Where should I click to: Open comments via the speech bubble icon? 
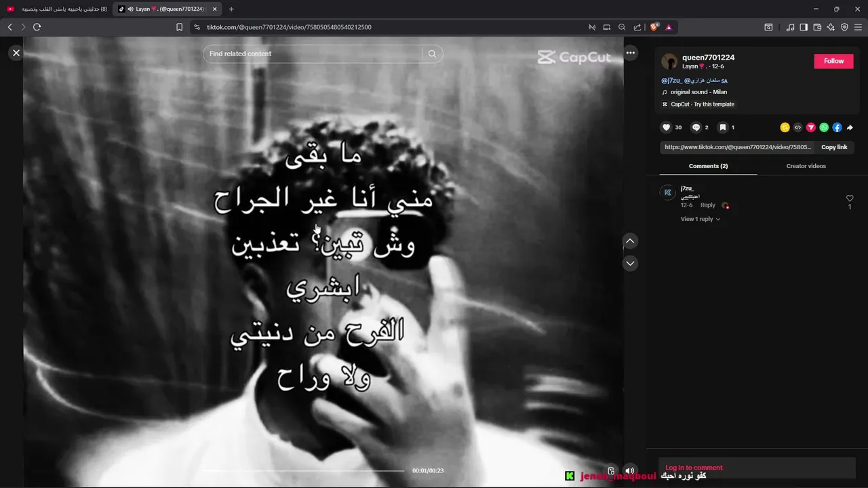(696, 127)
